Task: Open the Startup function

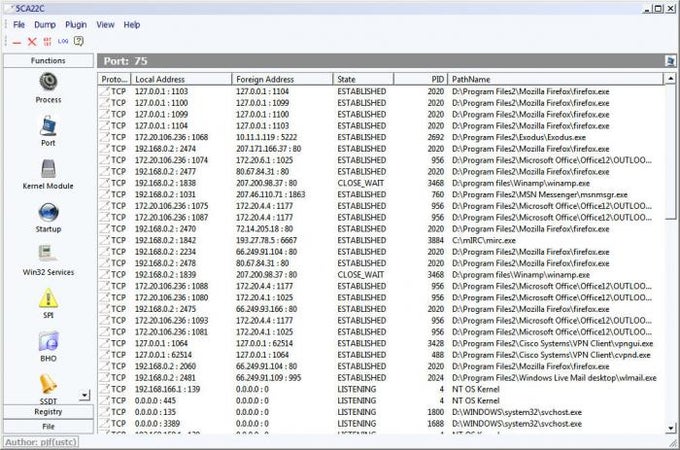Action: click(48, 218)
